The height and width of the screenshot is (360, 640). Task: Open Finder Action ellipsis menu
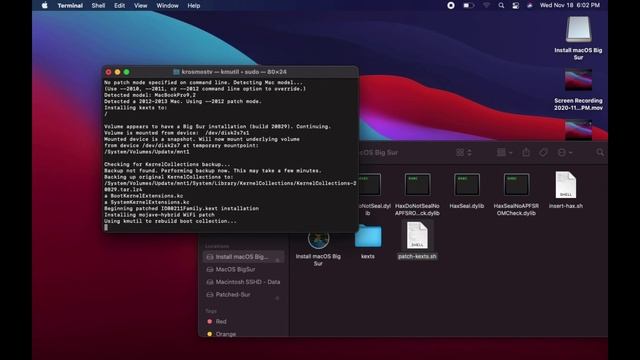point(565,152)
